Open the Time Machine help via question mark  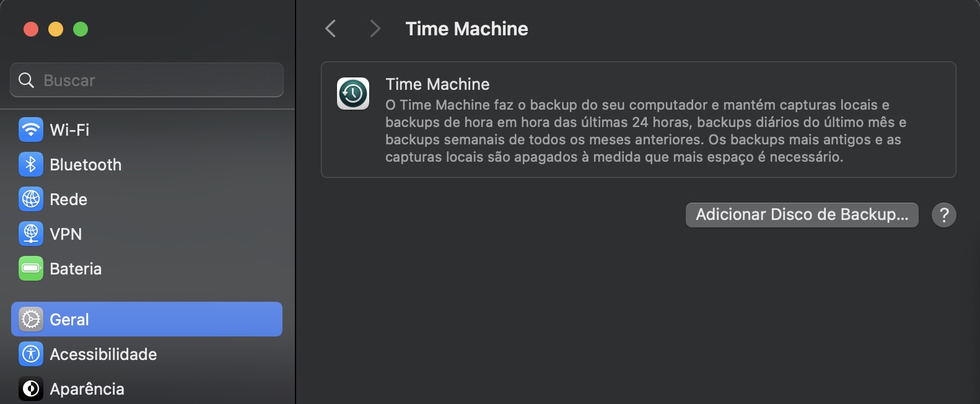point(944,214)
